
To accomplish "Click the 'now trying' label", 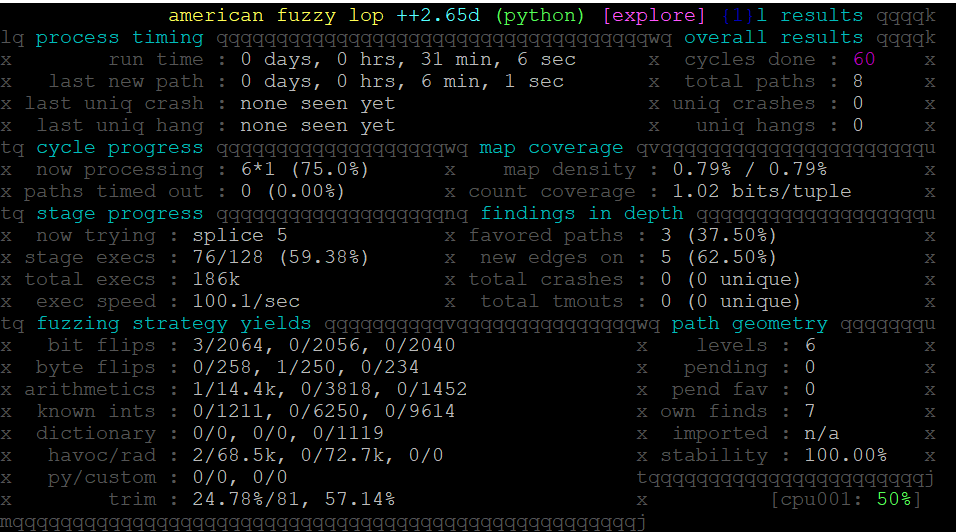I will click(96, 235).
